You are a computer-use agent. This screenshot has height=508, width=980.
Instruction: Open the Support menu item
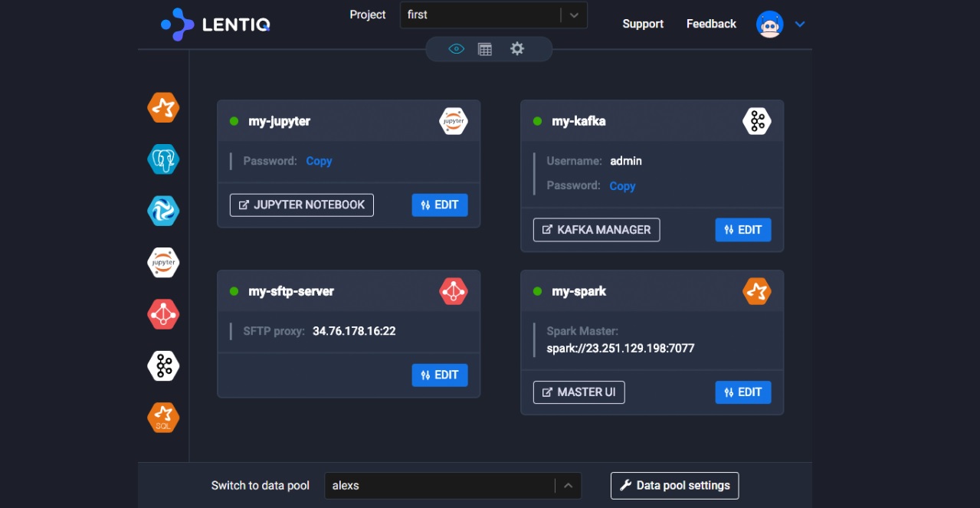tap(642, 24)
